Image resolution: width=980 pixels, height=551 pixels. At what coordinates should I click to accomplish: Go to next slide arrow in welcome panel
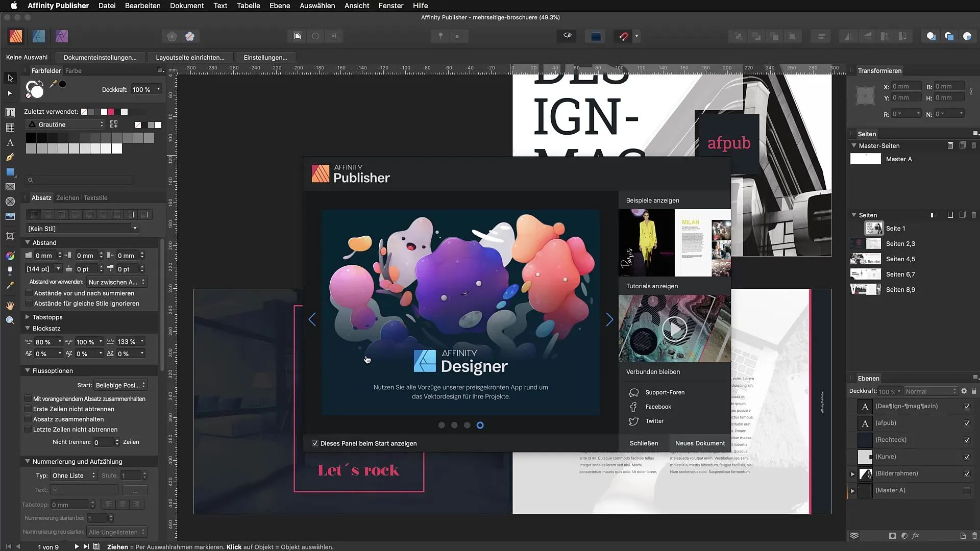(x=609, y=319)
